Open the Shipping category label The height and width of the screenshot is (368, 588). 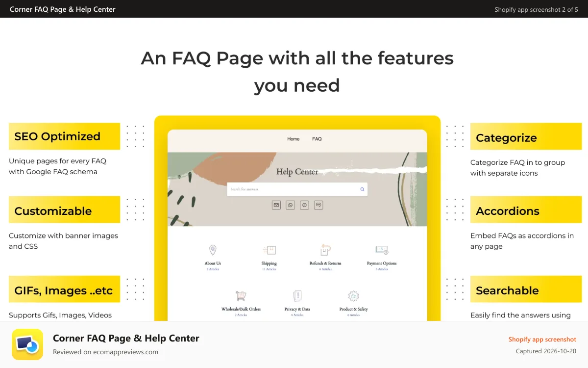269,263
